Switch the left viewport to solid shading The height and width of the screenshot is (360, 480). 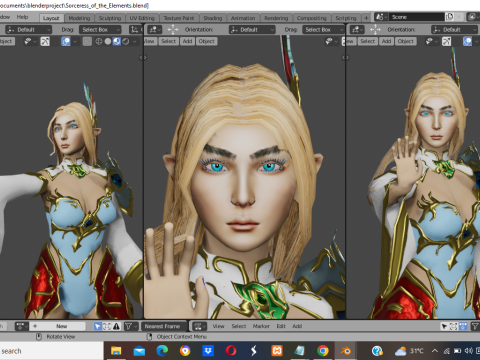click(108, 41)
